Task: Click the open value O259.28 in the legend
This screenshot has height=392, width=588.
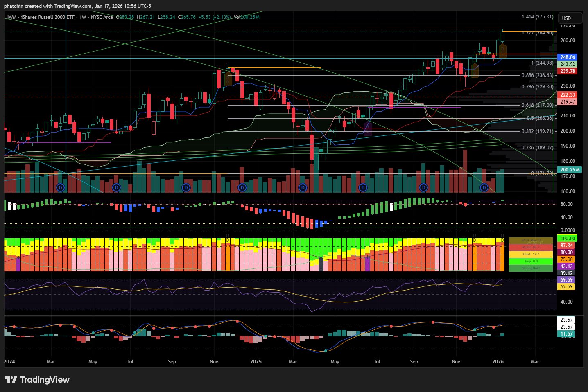Action: tap(125, 17)
